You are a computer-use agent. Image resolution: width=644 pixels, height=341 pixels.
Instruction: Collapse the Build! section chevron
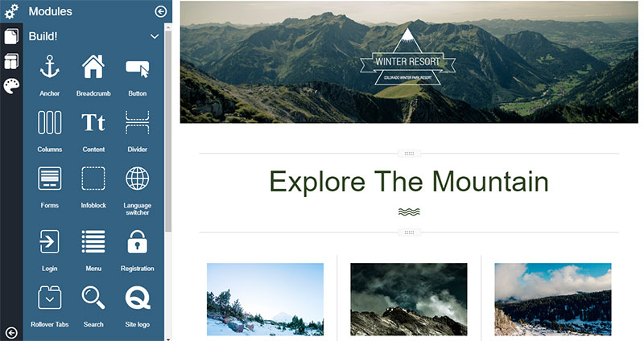tap(155, 36)
